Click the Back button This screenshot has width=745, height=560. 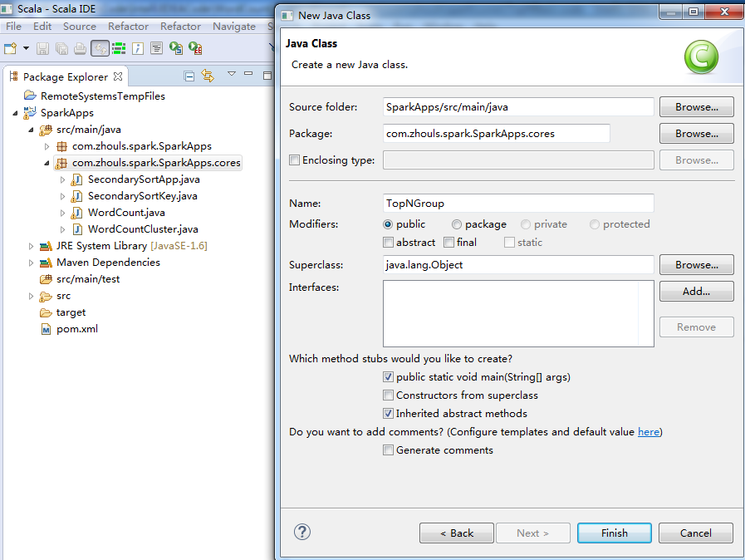point(457,533)
